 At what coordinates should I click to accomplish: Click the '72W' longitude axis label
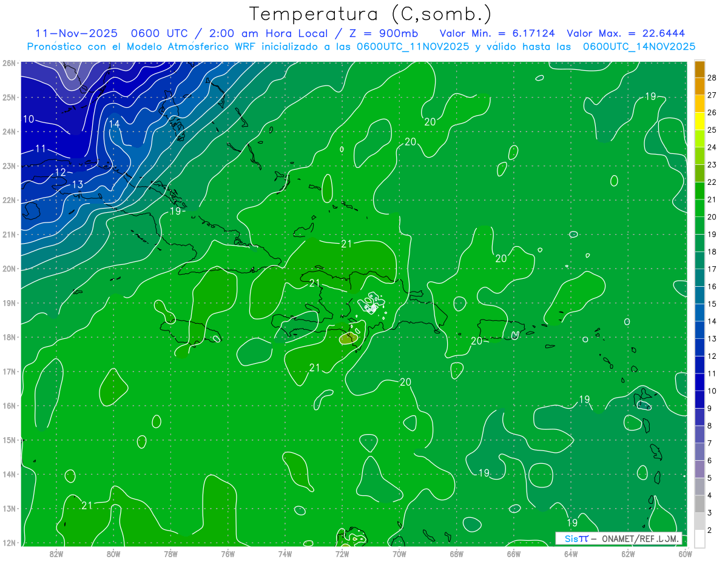coord(342,554)
